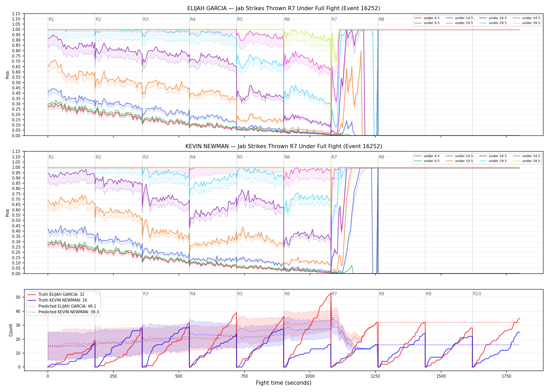Viewport: 549px width, 392px height.
Task: Click R5 round marker in count chart
Action: (240, 294)
